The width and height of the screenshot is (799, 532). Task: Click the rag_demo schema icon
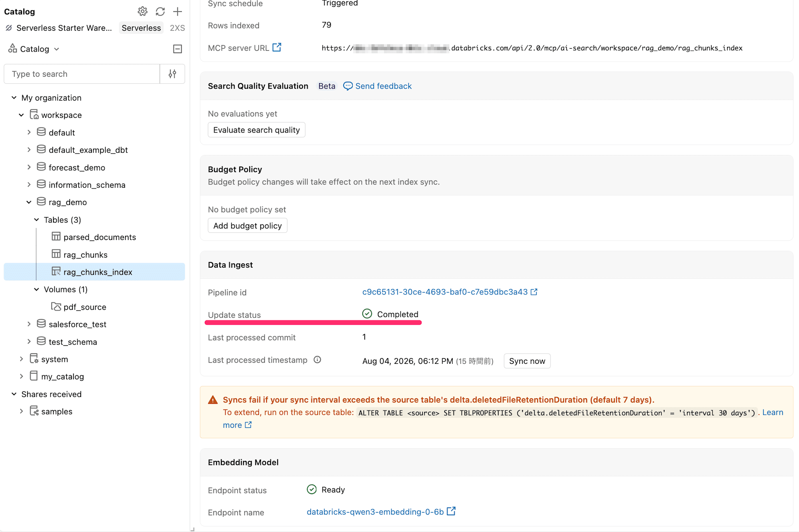(x=41, y=202)
